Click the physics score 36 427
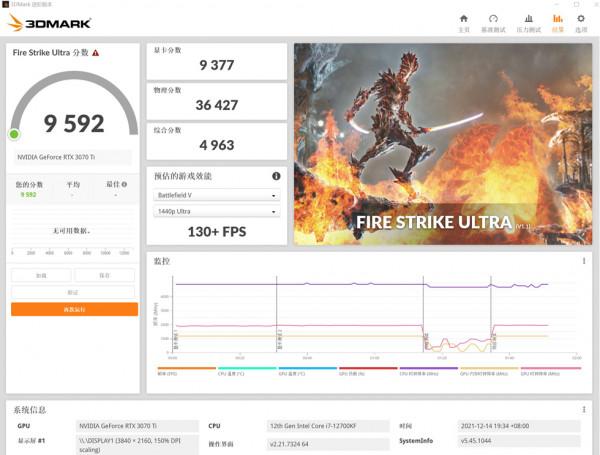The height and width of the screenshot is (455, 600). [217, 105]
